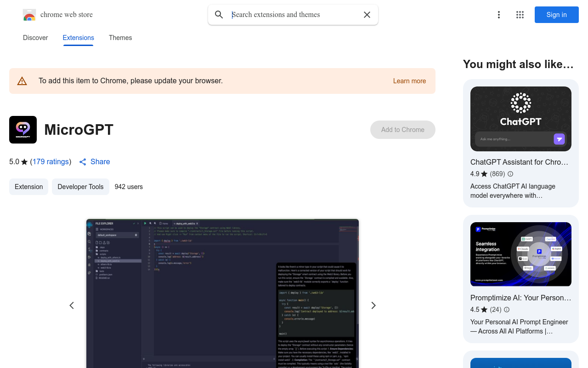Show next screenshot with right arrow
The height and width of the screenshot is (368, 588).
373,305
